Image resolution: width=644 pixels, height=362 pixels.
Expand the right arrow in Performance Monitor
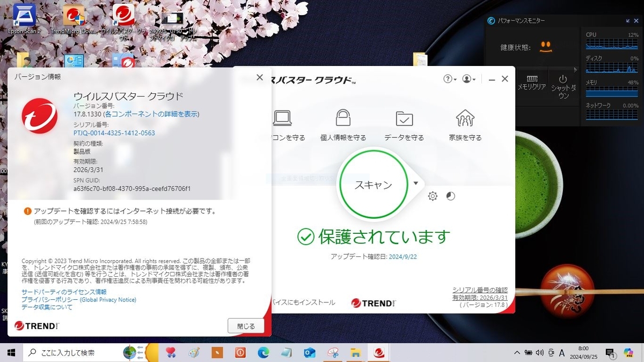pos(576,70)
